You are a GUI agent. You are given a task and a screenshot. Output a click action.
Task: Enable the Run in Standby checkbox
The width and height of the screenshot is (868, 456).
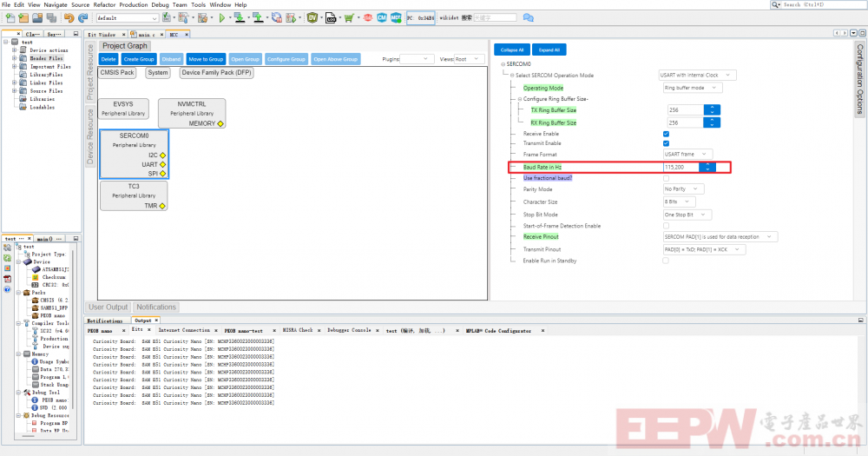pyautogui.click(x=666, y=261)
